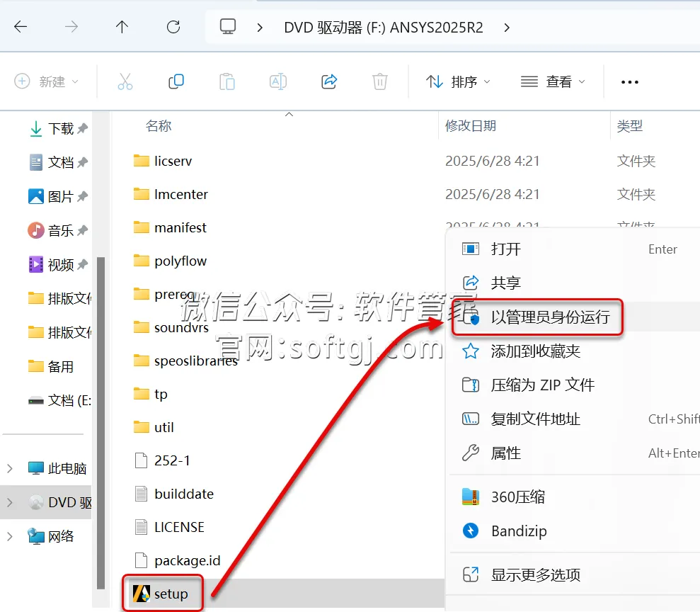Select 此电脑 in navigation pane
The image size is (700, 612).
57,469
